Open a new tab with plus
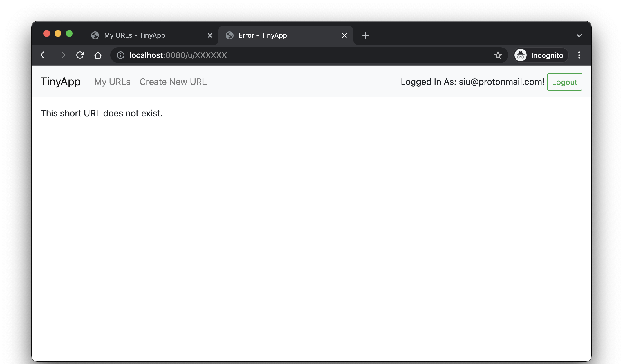Viewport: 623px width, 364px height. (x=366, y=35)
